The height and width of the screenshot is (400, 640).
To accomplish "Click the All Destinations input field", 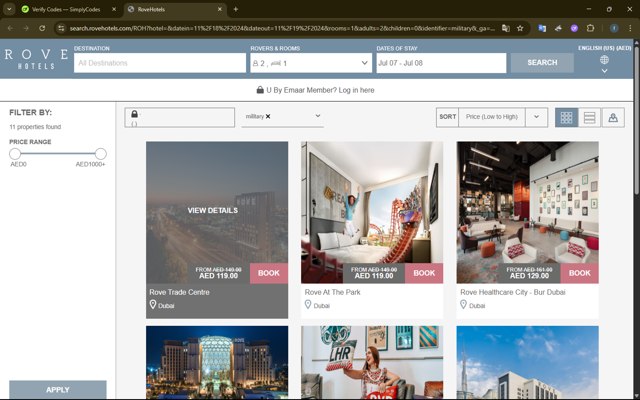I will click(160, 63).
